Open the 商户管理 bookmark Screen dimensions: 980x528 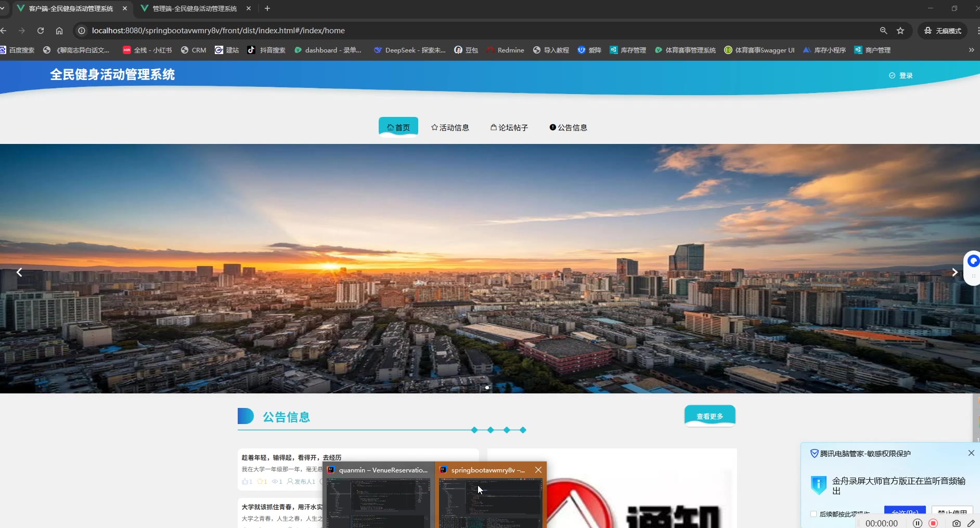tap(872, 50)
